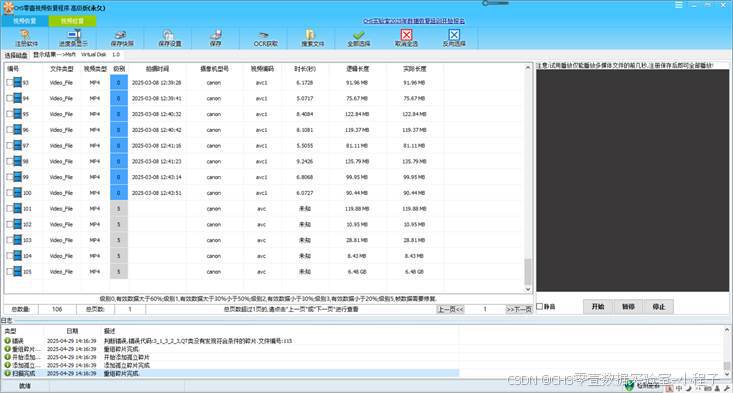Click the 上一页<< previous page button
The width and height of the screenshot is (733, 393).
coord(451,309)
